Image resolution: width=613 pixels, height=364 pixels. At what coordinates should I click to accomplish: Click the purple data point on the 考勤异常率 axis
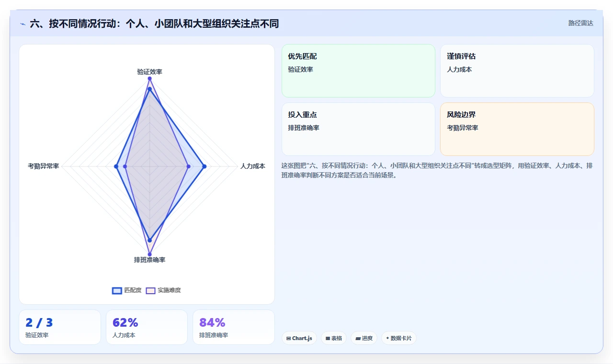click(125, 166)
